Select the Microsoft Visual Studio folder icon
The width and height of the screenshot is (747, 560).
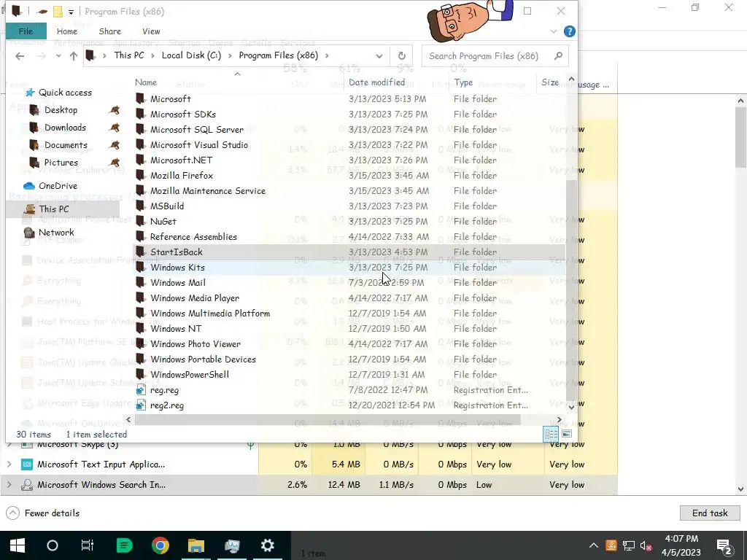coord(140,145)
